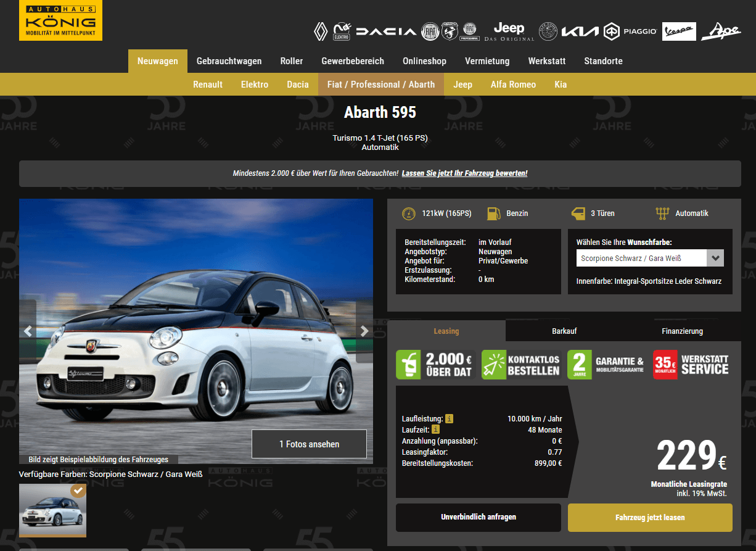Click the Leasingfaktor '0.77' value
The height and width of the screenshot is (551, 756).
click(x=555, y=452)
